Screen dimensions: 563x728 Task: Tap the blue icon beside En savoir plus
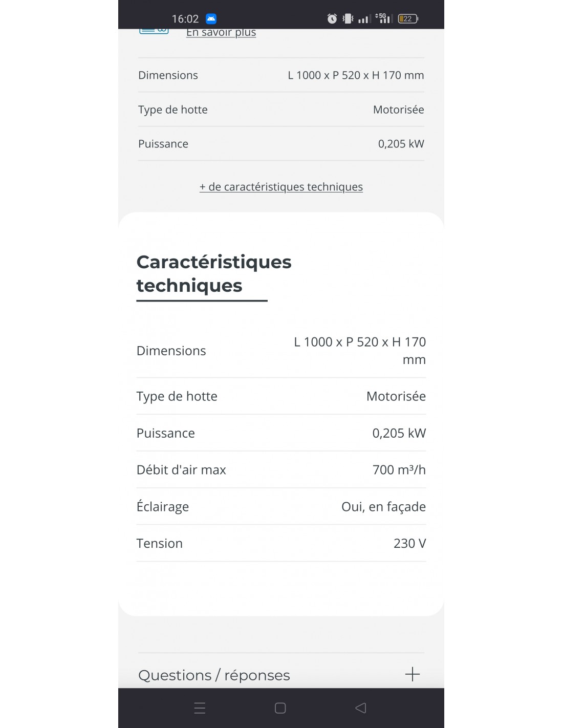[154, 31]
